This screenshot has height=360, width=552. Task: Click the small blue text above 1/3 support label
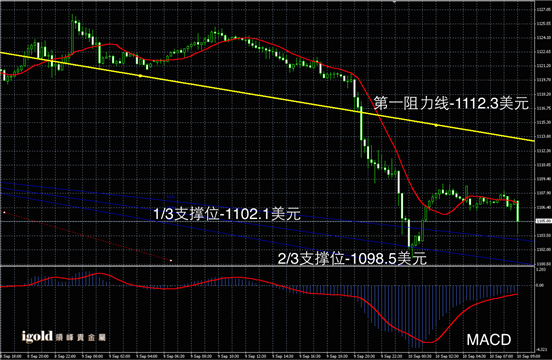[x=170, y=197]
